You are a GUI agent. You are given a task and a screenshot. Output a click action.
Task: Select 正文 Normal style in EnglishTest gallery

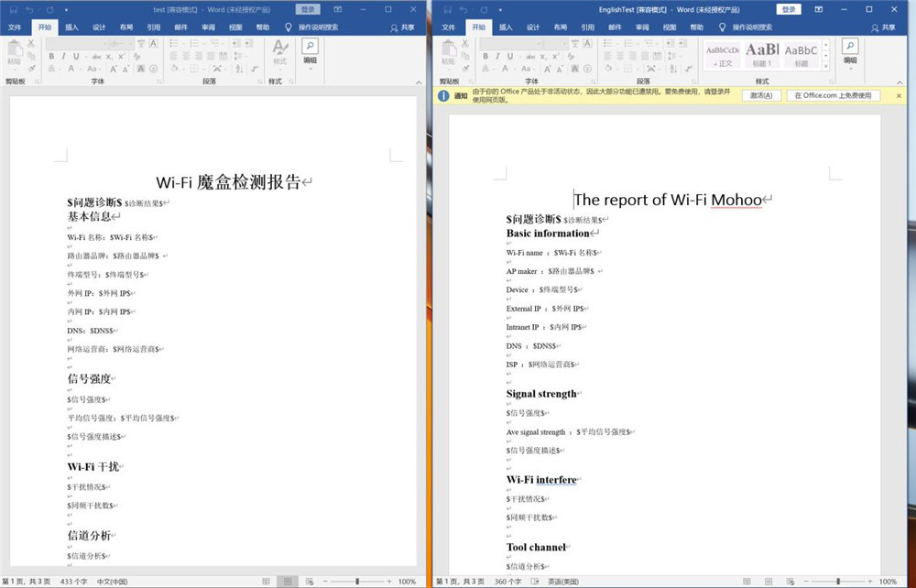(723, 55)
